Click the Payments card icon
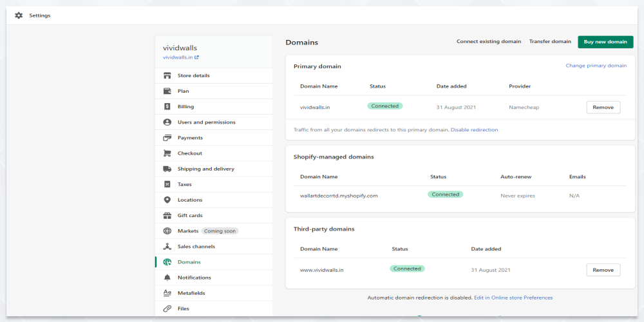This screenshot has height=322, width=644. [x=167, y=138]
